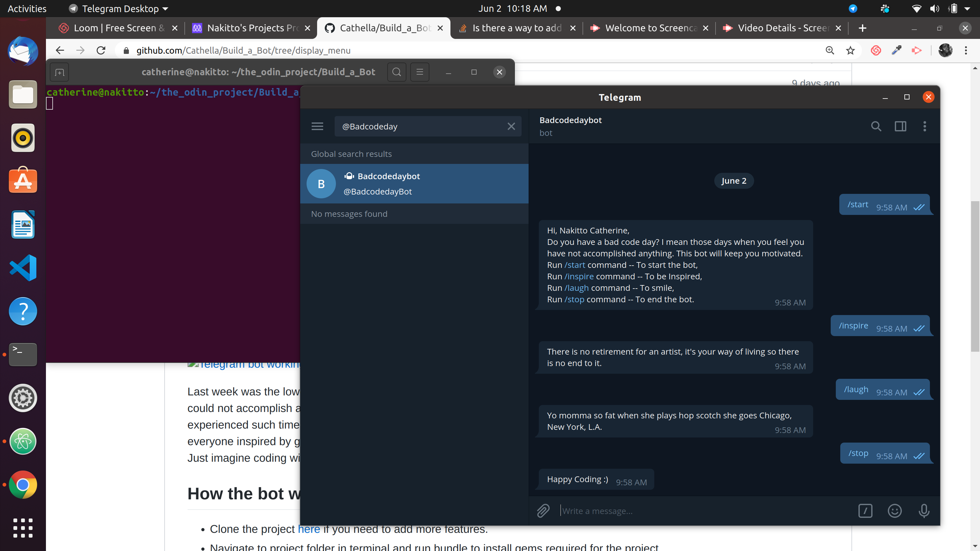The width and height of the screenshot is (980, 551).
Task: Open the emoji picker in Telegram
Action: [x=895, y=510]
